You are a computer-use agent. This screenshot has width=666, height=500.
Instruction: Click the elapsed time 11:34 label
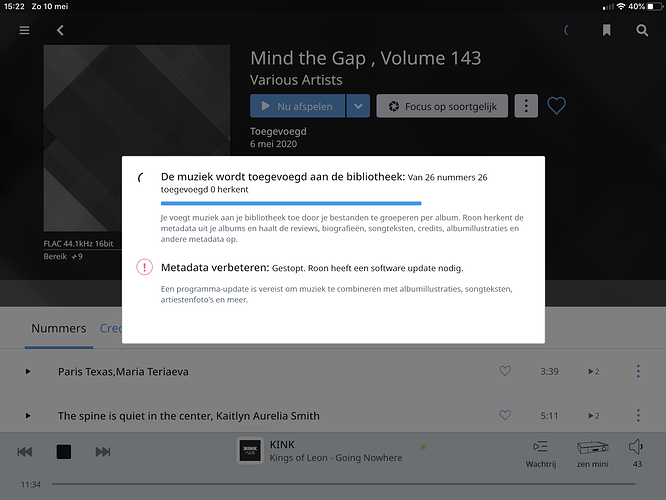click(31, 484)
